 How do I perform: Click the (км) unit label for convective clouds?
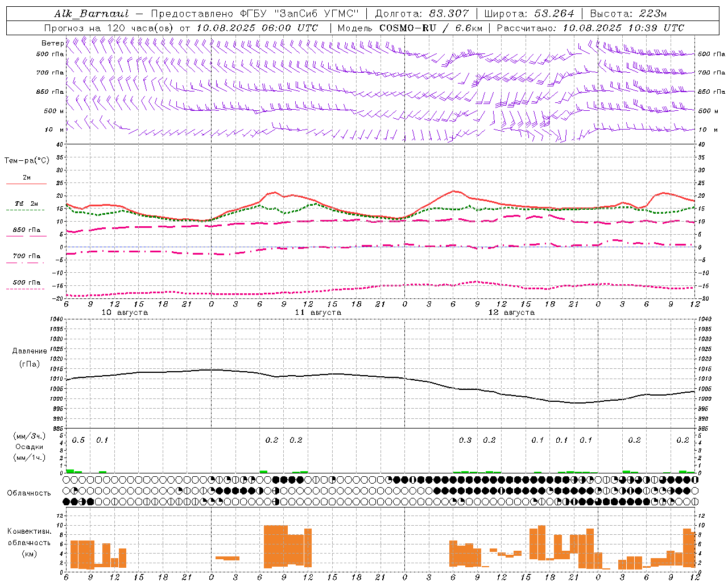tap(30, 554)
